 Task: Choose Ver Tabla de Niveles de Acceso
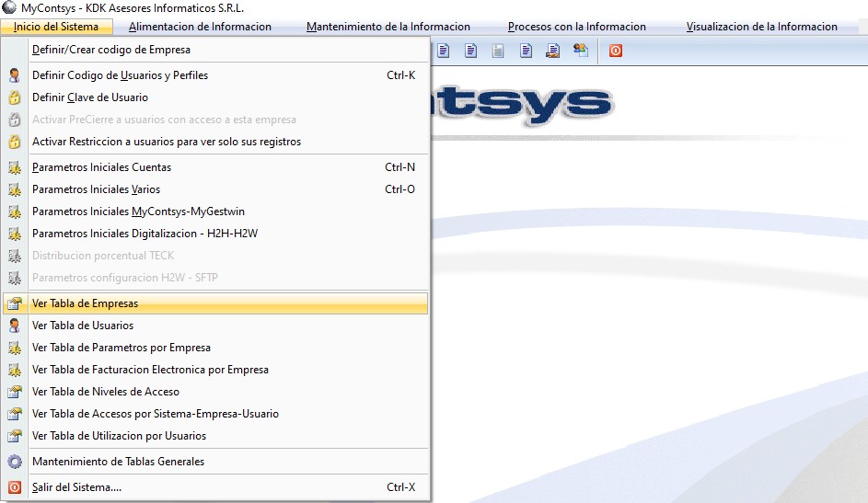click(106, 392)
